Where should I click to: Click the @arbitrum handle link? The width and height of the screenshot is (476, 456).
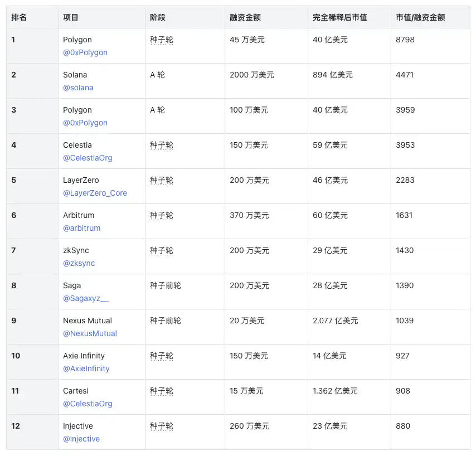(x=82, y=228)
